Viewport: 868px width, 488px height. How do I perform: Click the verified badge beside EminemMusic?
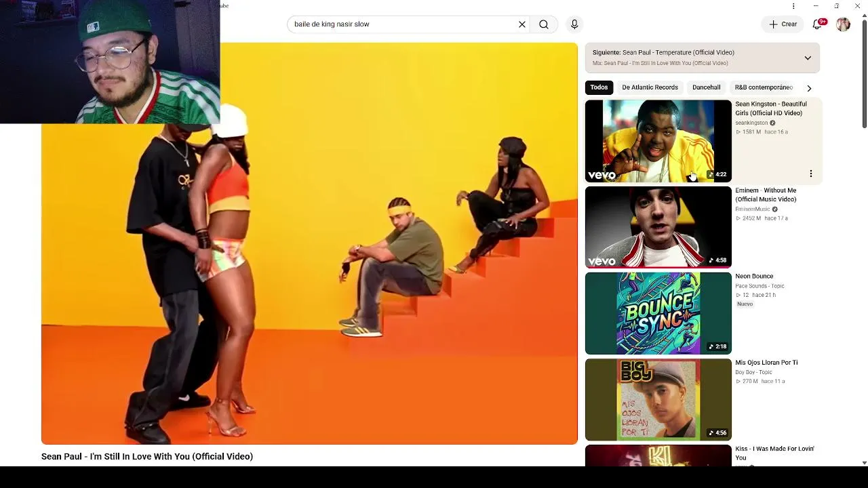click(x=775, y=209)
